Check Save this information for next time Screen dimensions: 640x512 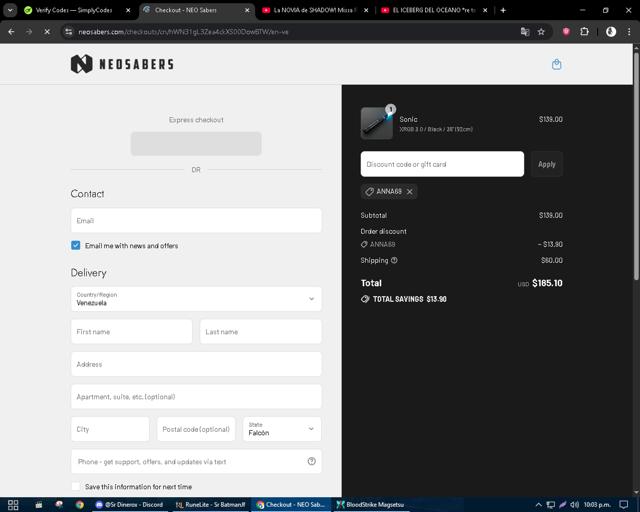click(76, 486)
